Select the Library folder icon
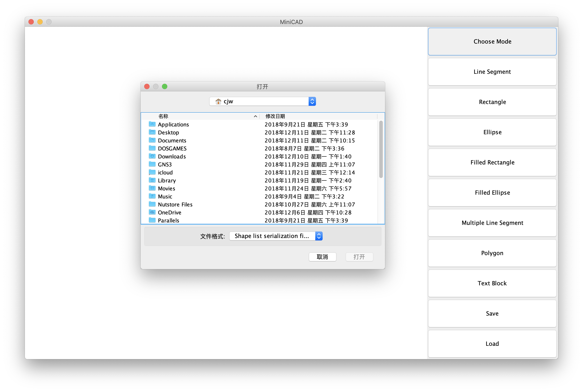This screenshot has height=392, width=583. click(152, 180)
